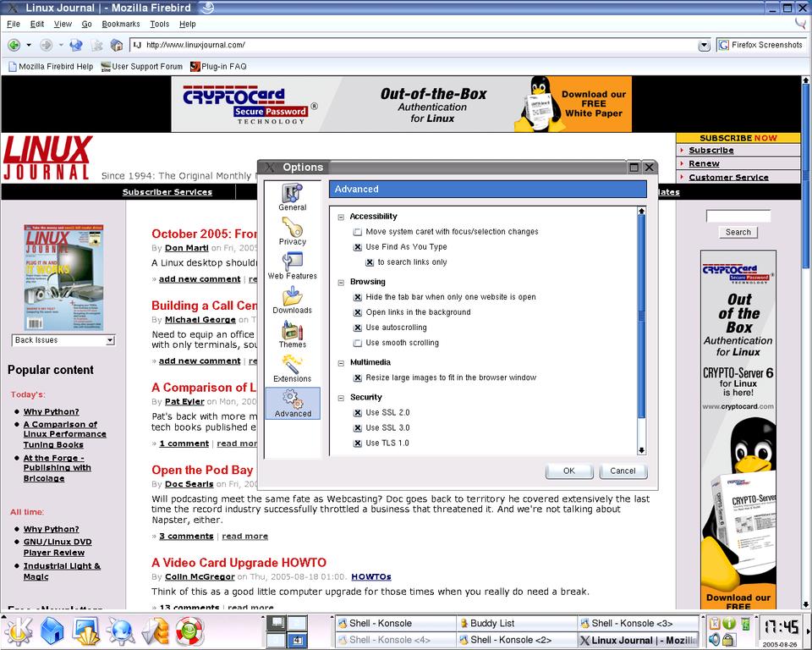This screenshot has height=650, width=812.
Task: Open the Renew subscription link
Action: click(704, 163)
